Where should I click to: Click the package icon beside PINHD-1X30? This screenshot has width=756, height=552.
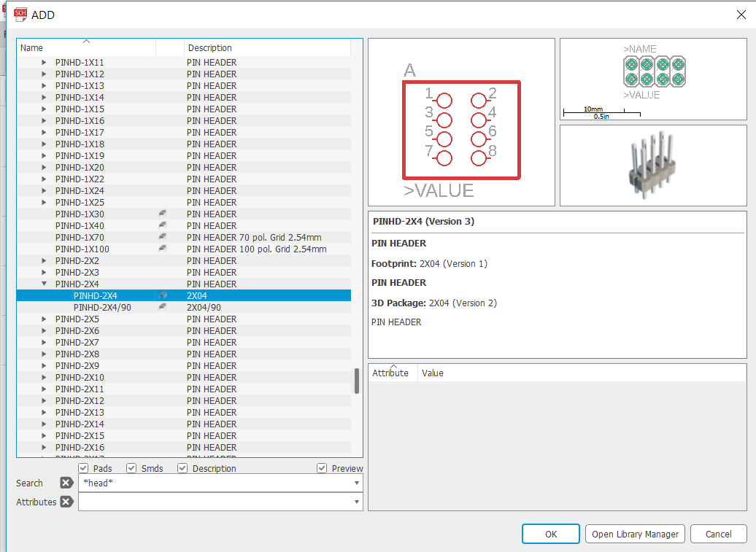point(162,214)
